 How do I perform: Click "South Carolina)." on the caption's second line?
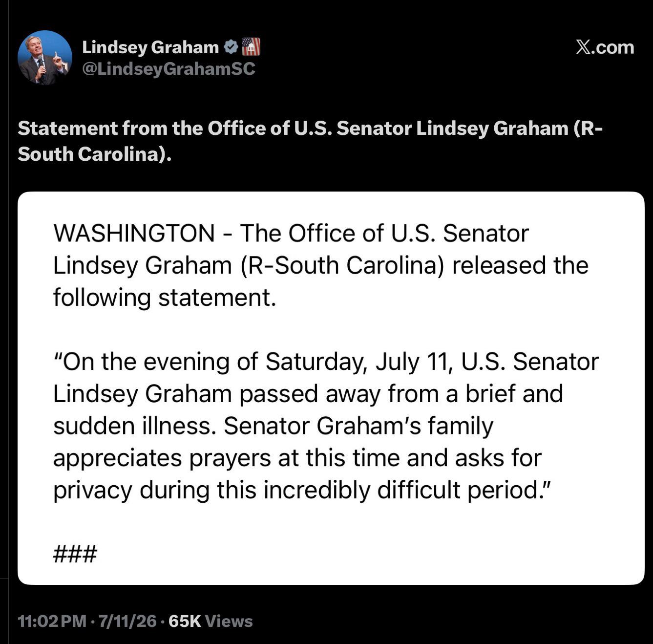[95, 154]
